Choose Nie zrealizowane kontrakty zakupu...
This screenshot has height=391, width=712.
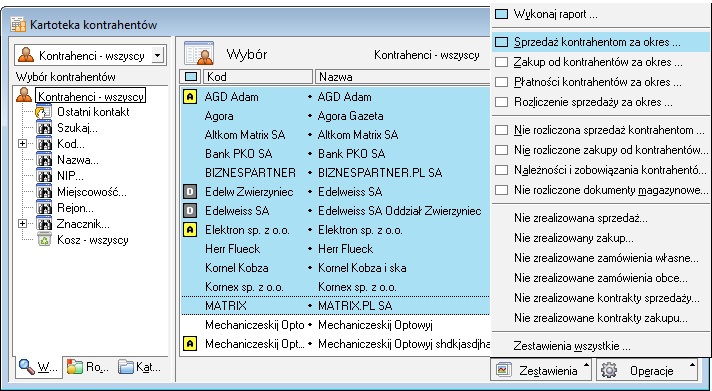click(x=600, y=318)
